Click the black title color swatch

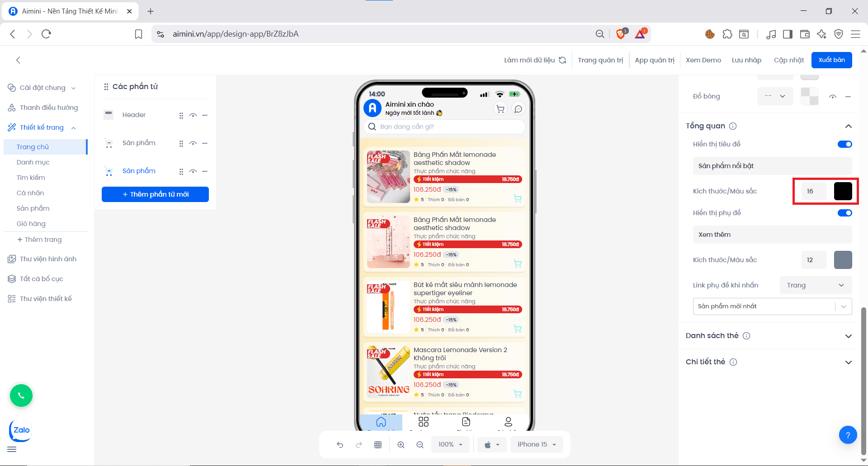click(843, 191)
